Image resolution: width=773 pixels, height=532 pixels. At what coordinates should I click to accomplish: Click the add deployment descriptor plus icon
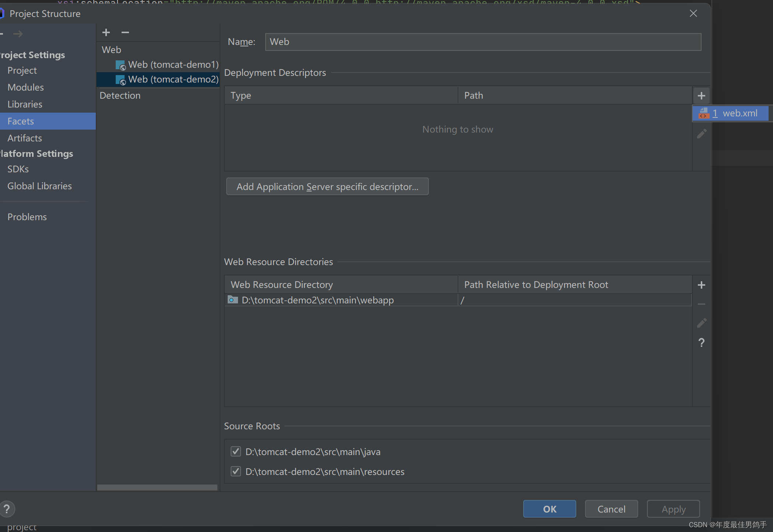(x=701, y=96)
